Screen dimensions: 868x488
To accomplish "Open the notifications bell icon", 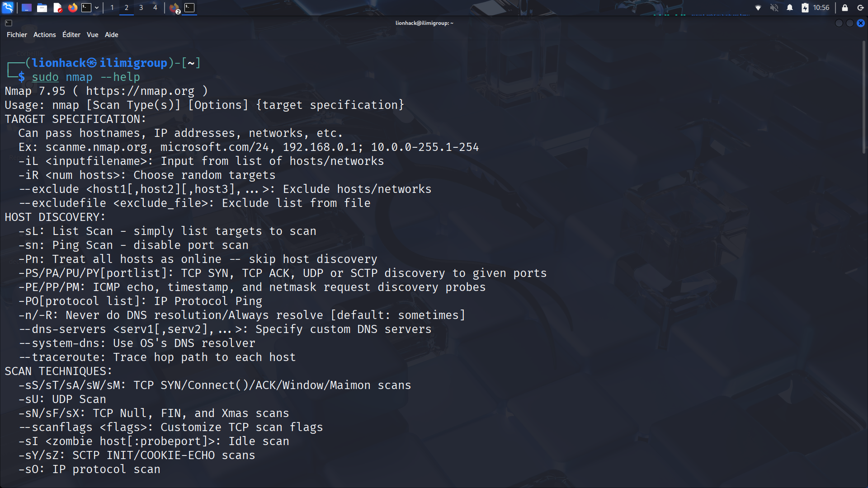I will coord(790,8).
